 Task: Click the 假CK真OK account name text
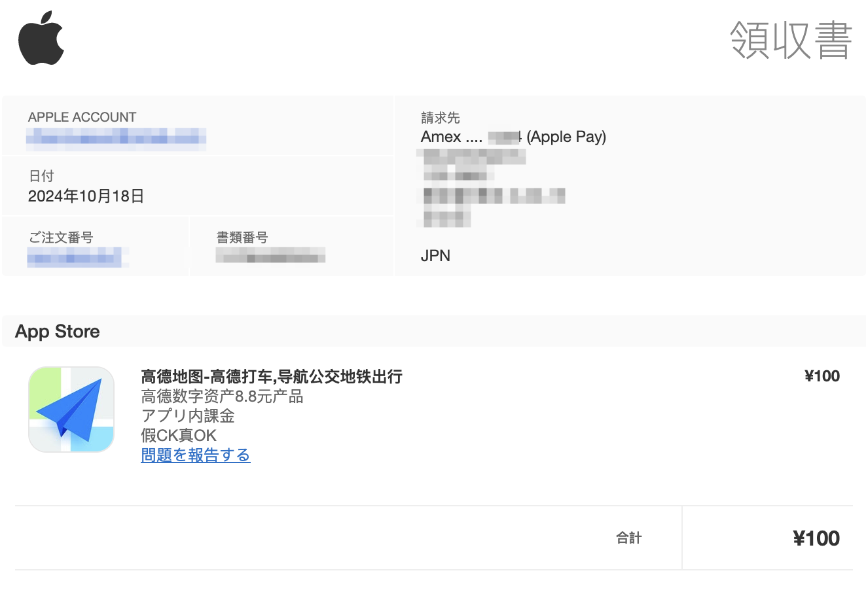[x=179, y=436]
